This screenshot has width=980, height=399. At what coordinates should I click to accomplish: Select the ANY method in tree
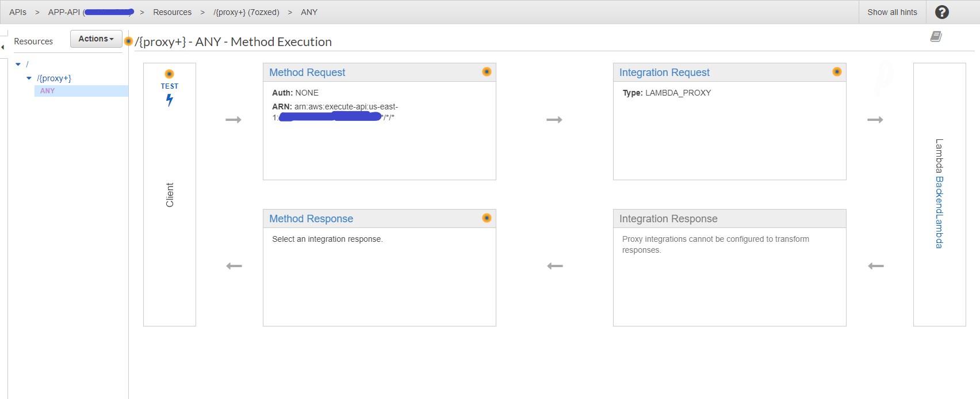tap(48, 91)
